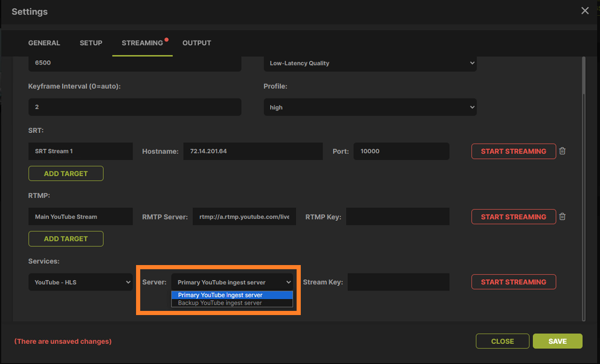Delete the SRT Stream 1 target
This screenshot has width=600, height=364.
coord(562,151)
